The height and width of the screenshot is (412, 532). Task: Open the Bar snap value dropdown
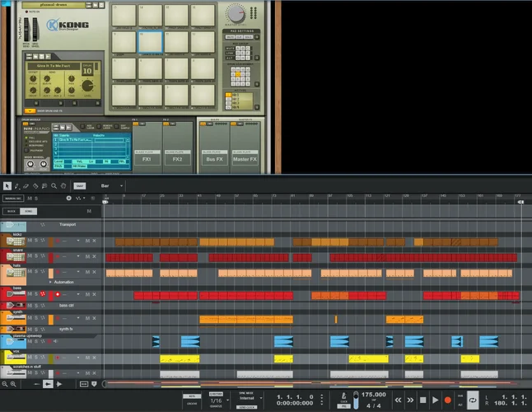click(x=111, y=186)
